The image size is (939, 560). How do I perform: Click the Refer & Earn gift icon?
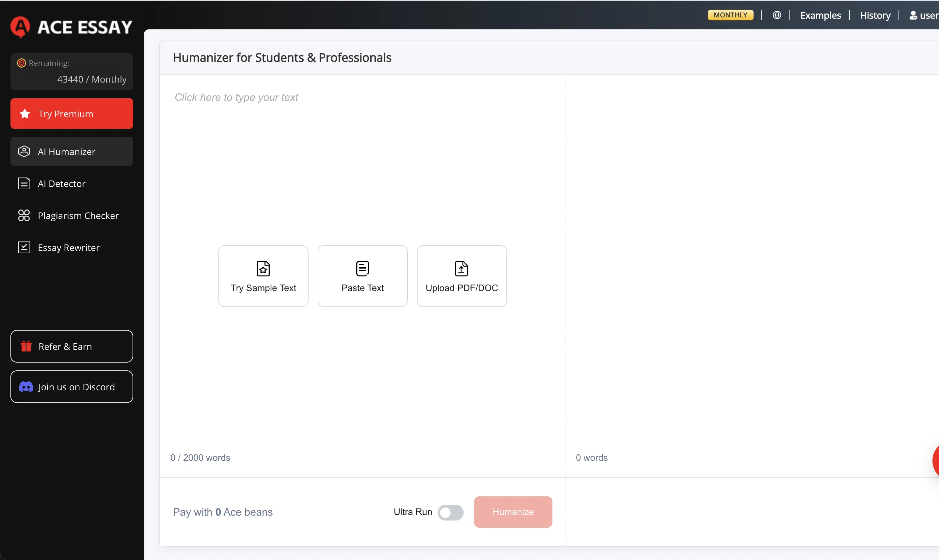click(26, 346)
